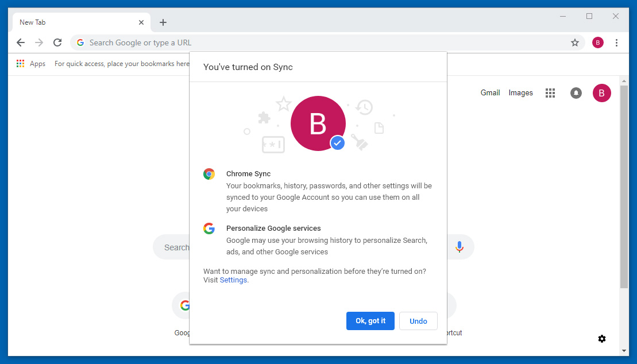Click the Google shortcut tile
The height and width of the screenshot is (364, 637).
coord(182,313)
